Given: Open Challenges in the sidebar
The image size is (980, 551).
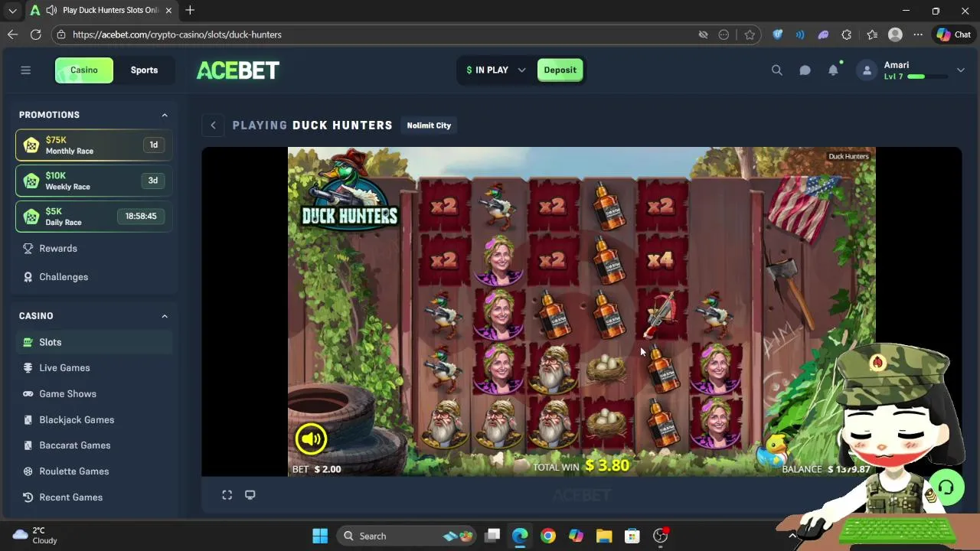Looking at the screenshot, I should click(93, 277).
